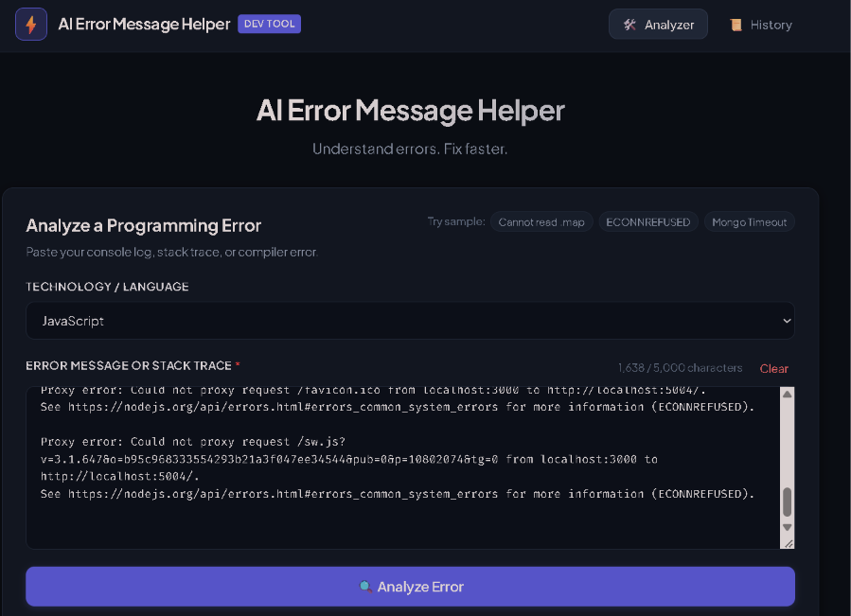Click the textarea scroll up arrow
The image size is (851, 616).
787,394
